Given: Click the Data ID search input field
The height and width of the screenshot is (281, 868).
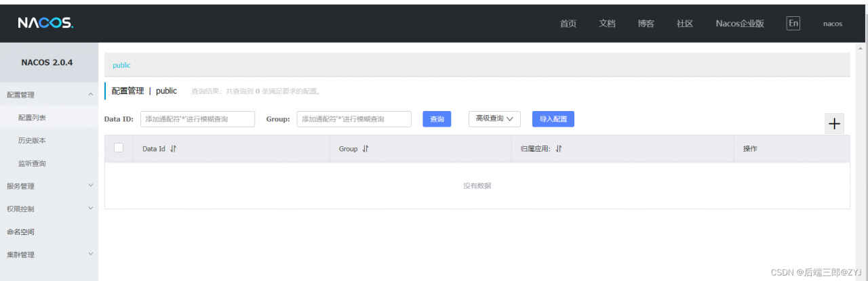Looking at the screenshot, I should 197,118.
